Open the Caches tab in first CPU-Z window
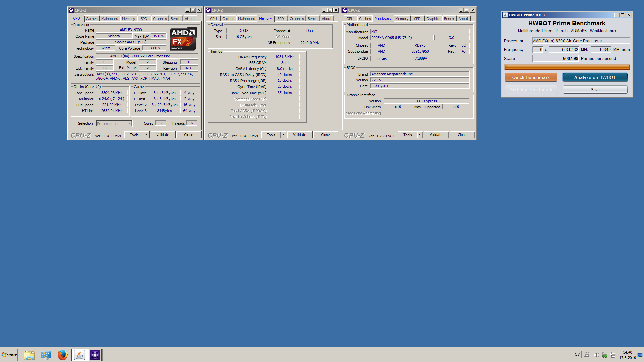The height and width of the screenshot is (362, 644). (91, 19)
